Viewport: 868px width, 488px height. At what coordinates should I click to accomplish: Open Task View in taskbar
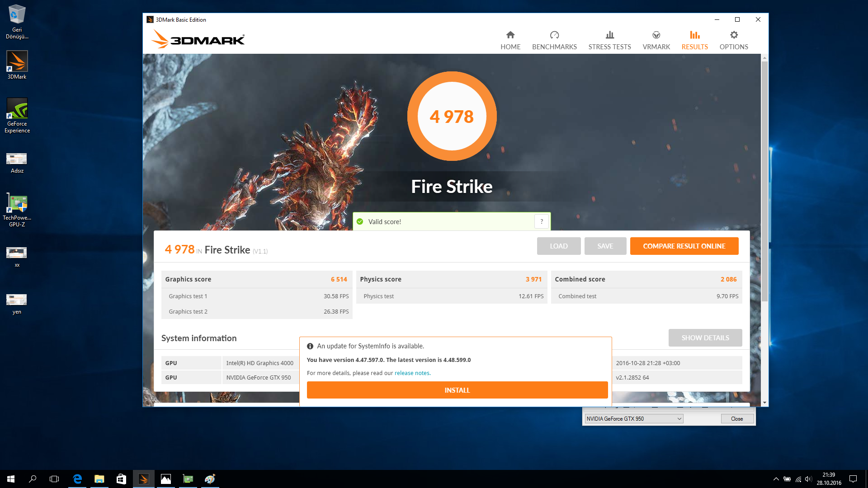(x=54, y=479)
